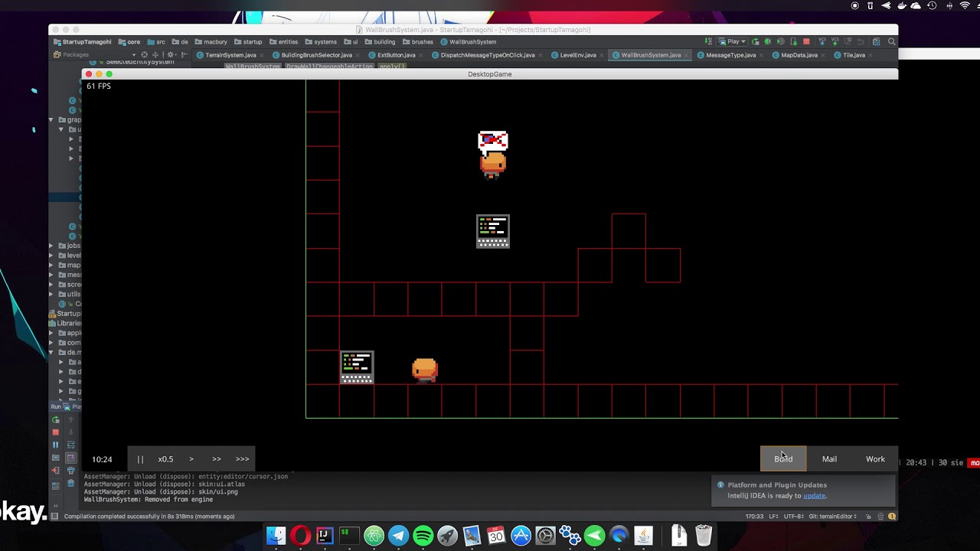Click the red Stop icon in Run panel
Image resolution: width=980 pixels, height=551 pixels.
[55, 432]
